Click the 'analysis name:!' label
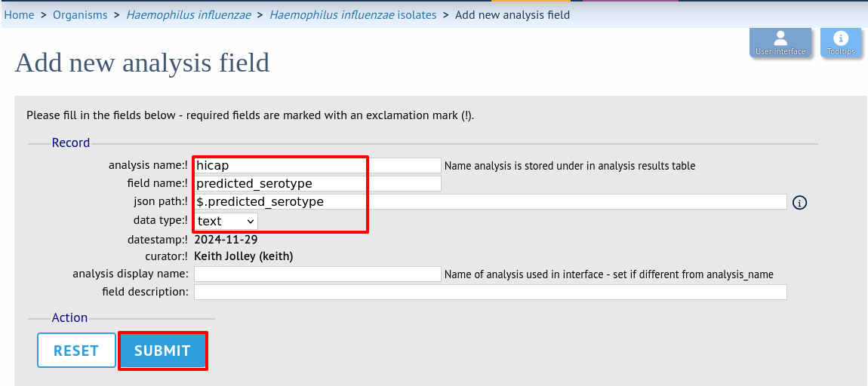Screen dimensions: 868x386 (x=149, y=165)
